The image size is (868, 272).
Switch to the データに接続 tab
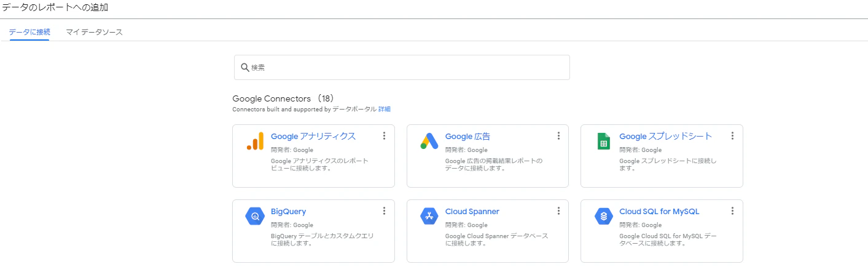coord(29,32)
